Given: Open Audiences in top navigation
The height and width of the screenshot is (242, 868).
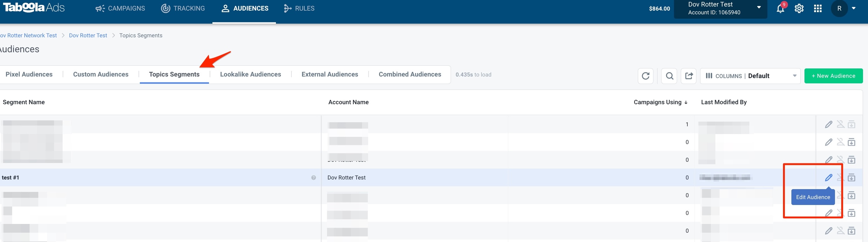Looking at the screenshot, I should (244, 8).
